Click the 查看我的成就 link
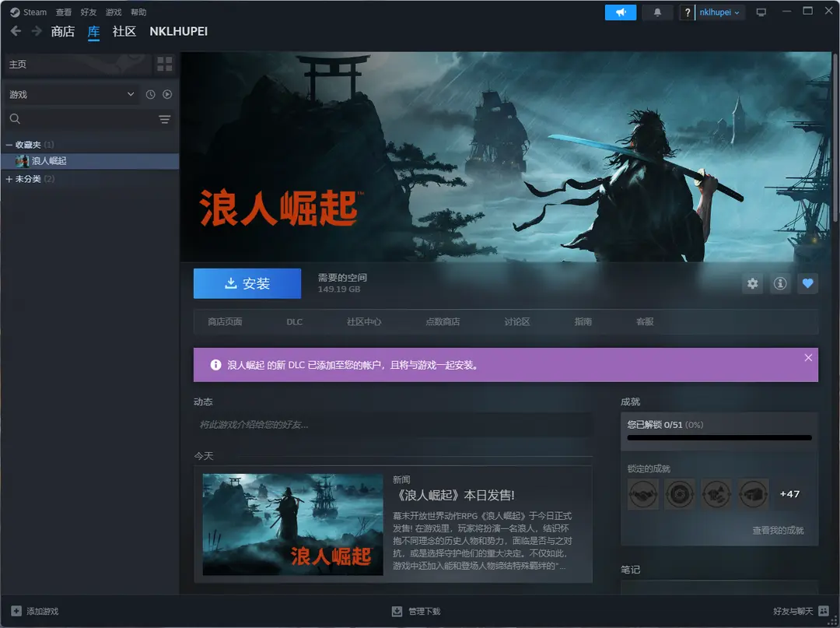This screenshot has width=840, height=628. click(778, 531)
